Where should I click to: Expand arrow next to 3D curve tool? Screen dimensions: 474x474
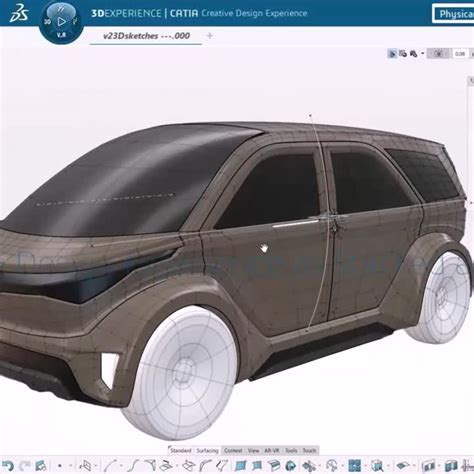pos(121,466)
